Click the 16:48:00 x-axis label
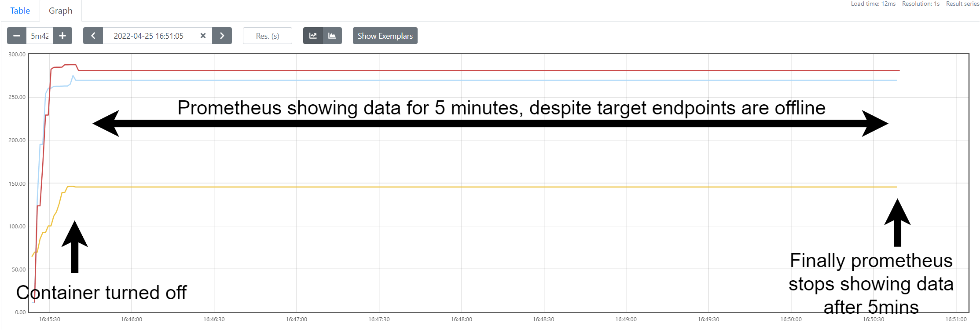980x330 pixels. (x=461, y=319)
